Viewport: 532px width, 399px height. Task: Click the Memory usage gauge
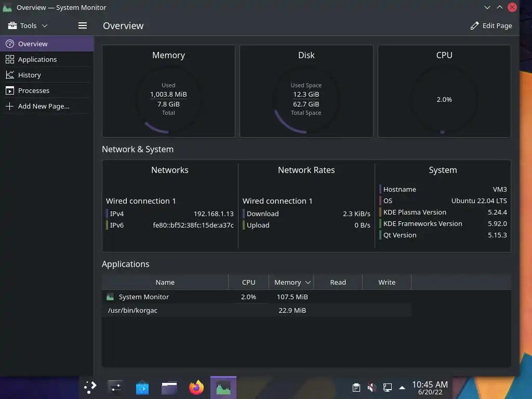tap(168, 99)
